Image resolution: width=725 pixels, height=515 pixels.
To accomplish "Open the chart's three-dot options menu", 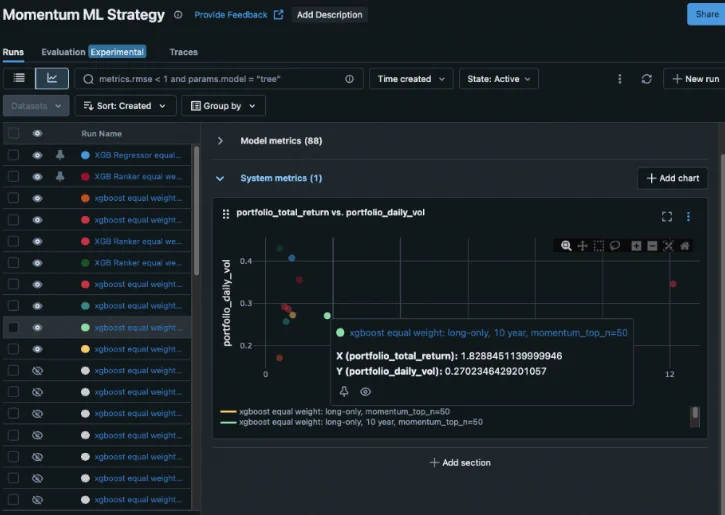I will click(x=688, y=216).
